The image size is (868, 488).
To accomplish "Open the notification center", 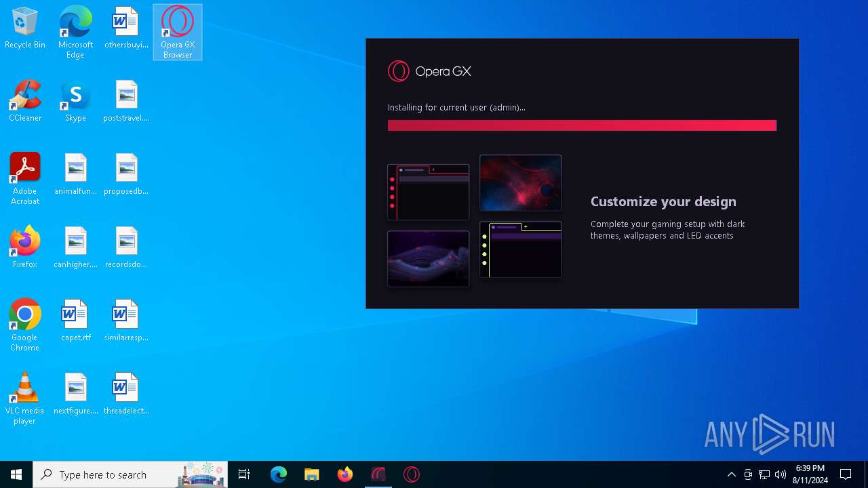I will point(846,474).
